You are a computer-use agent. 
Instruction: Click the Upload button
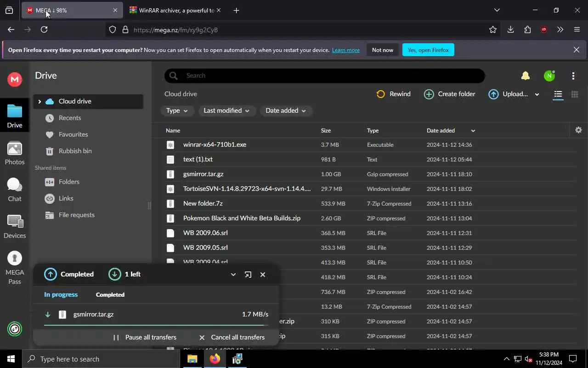click(508, 94)
